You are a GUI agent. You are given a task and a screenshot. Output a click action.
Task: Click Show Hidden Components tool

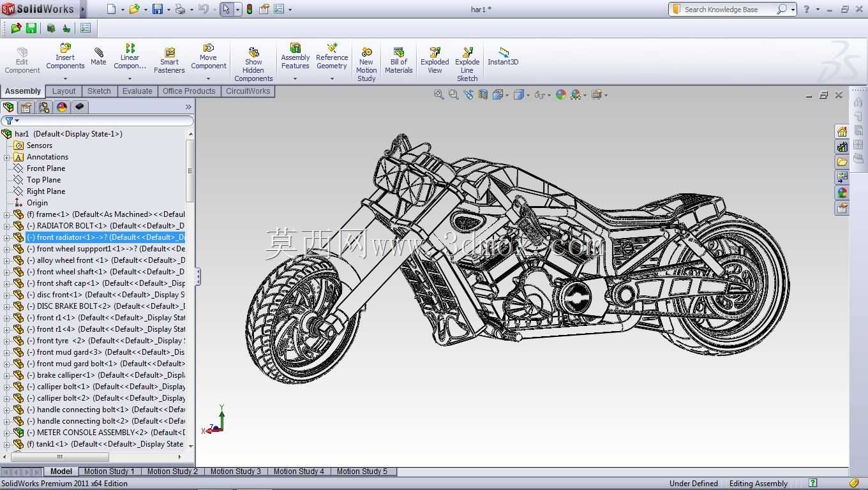(x=253, y=64)
